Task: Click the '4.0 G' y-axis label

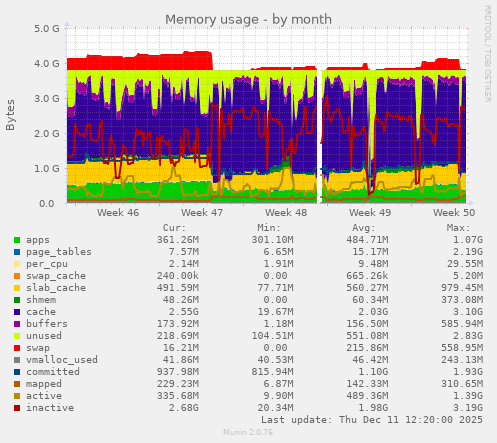Action: 47,63
